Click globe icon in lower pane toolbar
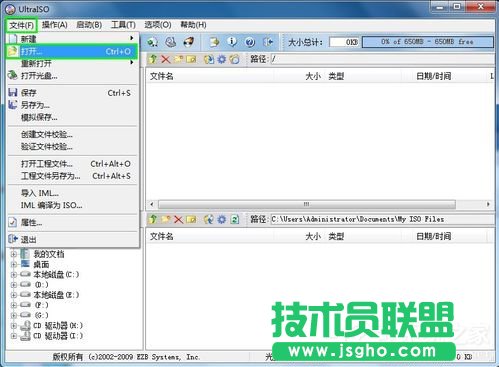499x367 pixels. point(209,219)
